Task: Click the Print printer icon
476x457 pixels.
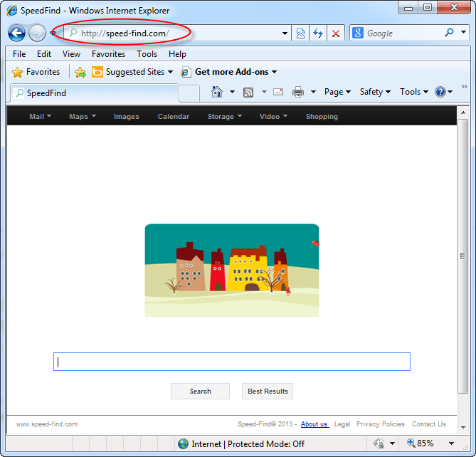Action: coord(298,92)
